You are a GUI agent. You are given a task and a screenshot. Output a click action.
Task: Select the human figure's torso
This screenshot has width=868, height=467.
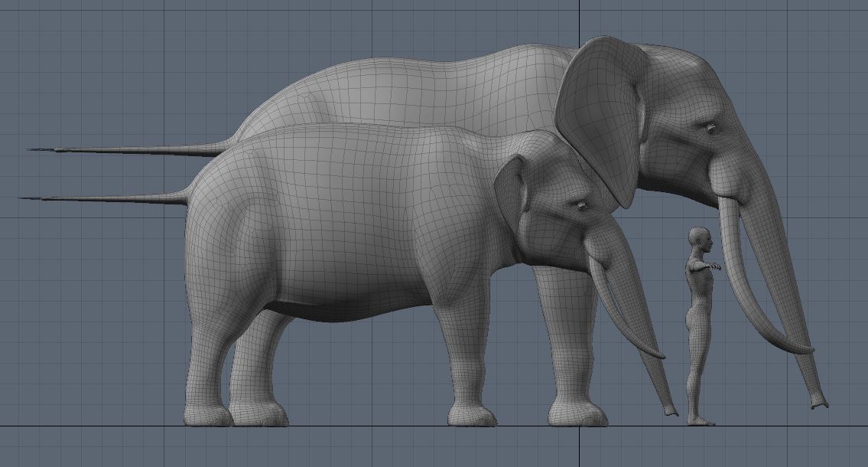coord(698,291)
